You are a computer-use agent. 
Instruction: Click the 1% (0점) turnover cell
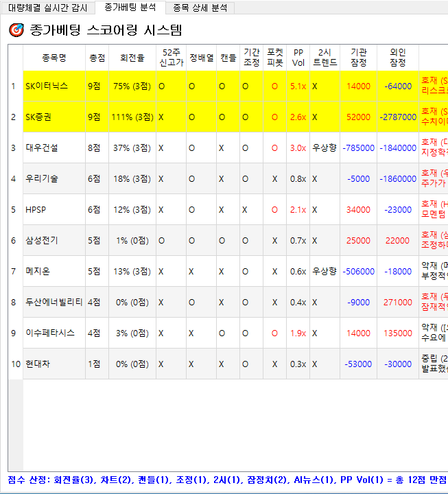pyautogui.click(x=132, y=240)
